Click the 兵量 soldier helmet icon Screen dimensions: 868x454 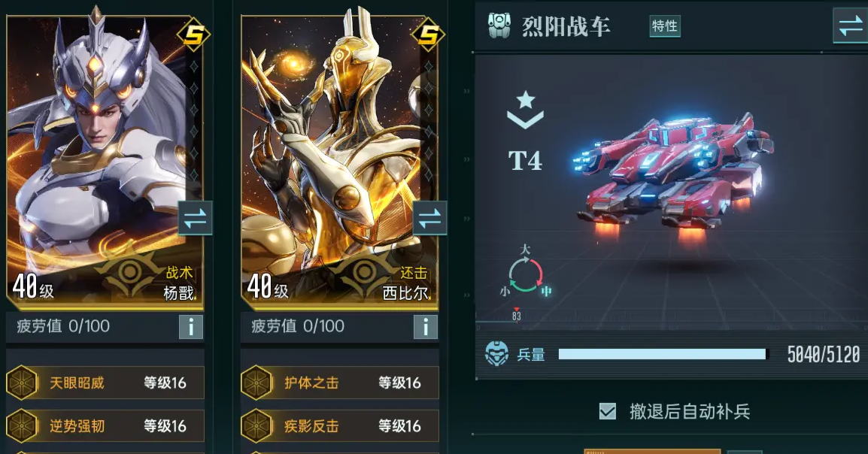pos(496,354)
